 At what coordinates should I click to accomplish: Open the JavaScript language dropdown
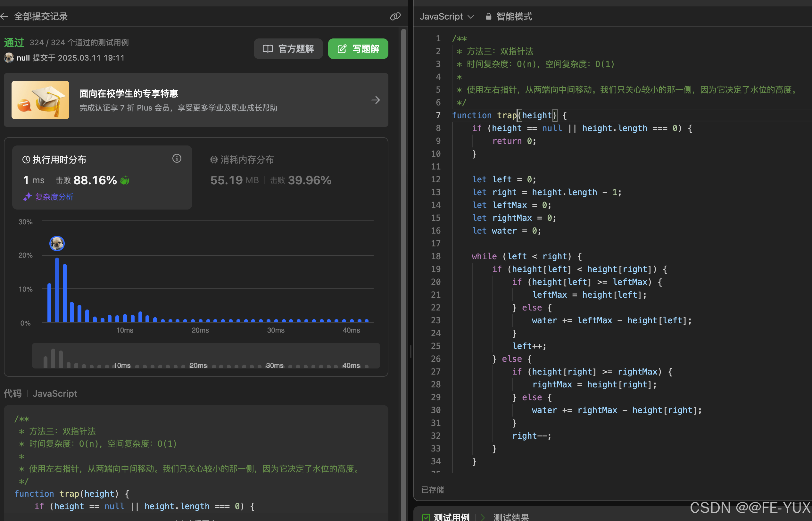point(446,16)
